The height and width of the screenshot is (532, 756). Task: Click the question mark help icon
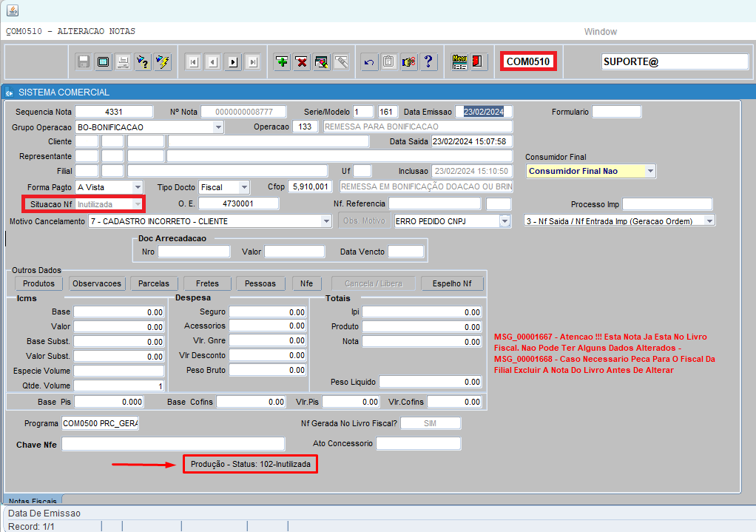428,62
